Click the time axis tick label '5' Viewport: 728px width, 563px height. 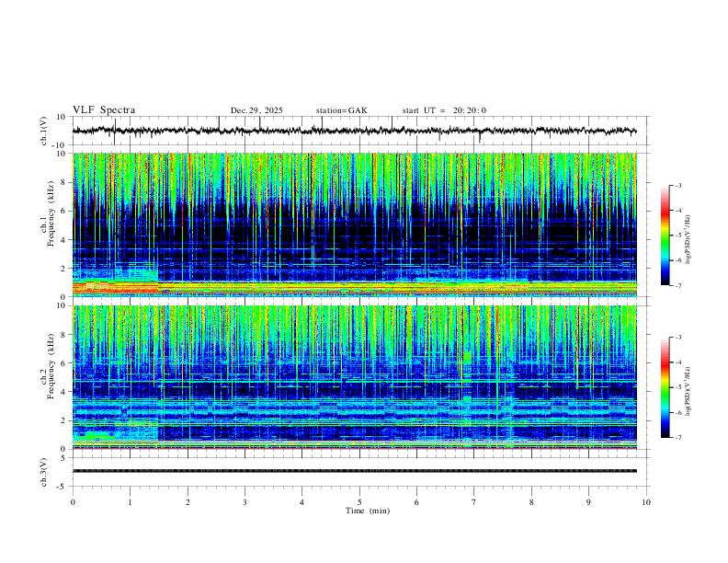pos(359,502)
